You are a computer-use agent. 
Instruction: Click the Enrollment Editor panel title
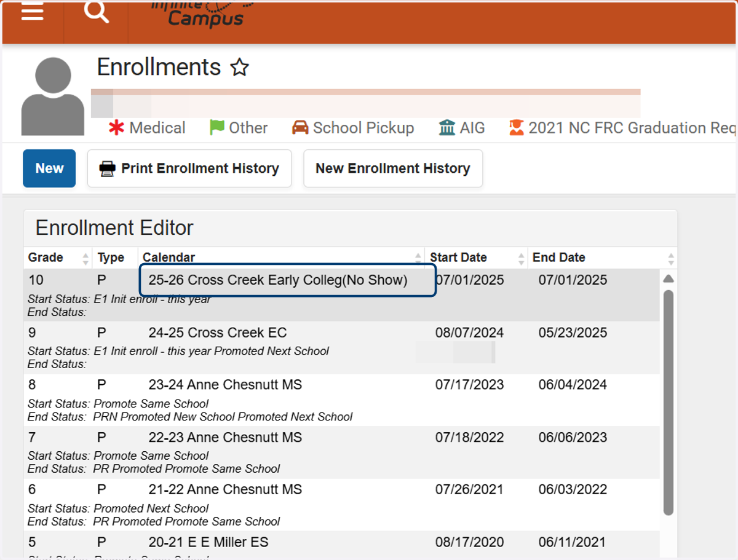[114, 228]
